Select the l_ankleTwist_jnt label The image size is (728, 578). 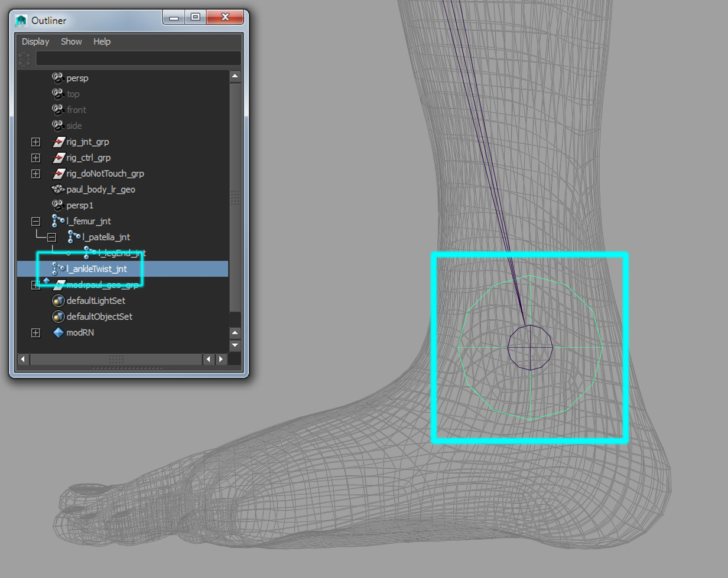click(x=97, y=269)
